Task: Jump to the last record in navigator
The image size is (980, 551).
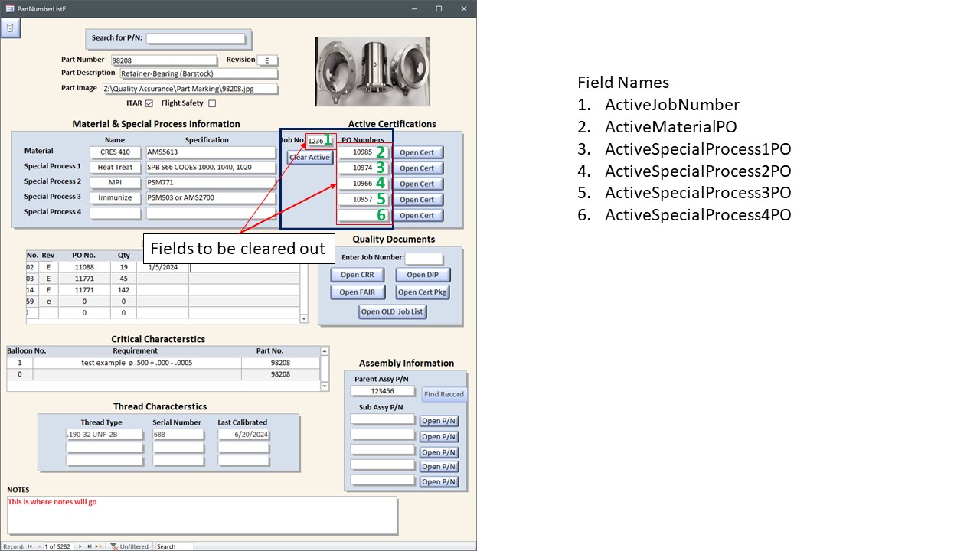Action: 90,546
